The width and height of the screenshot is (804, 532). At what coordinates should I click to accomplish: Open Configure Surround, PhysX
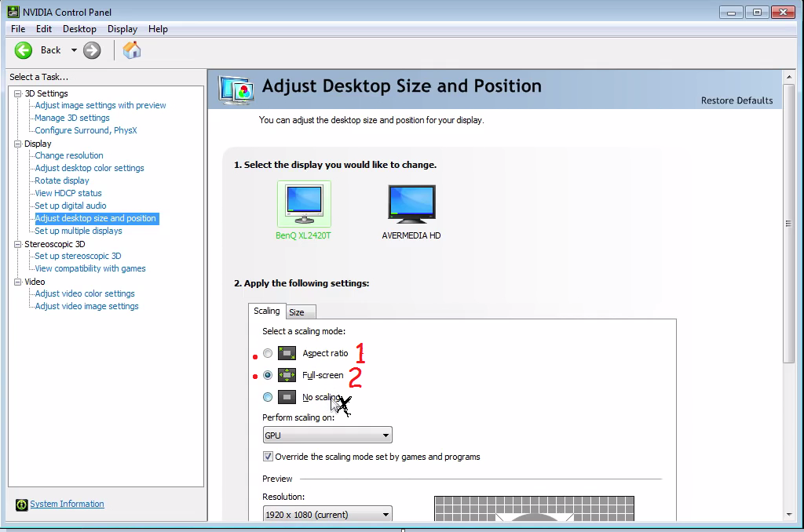click(86, 130)
